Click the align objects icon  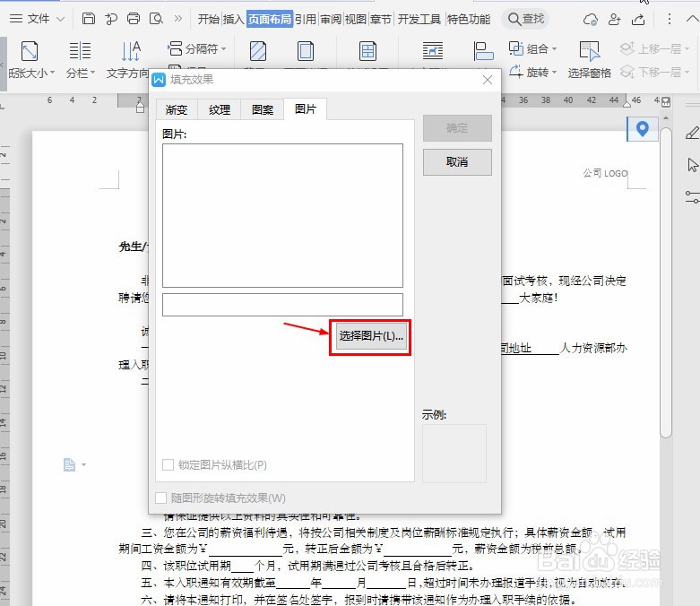[483, 51]
